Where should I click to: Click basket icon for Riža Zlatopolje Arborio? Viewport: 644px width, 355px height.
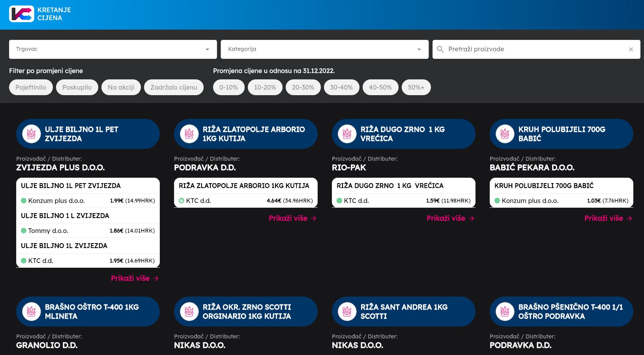[x=189, y=134]
